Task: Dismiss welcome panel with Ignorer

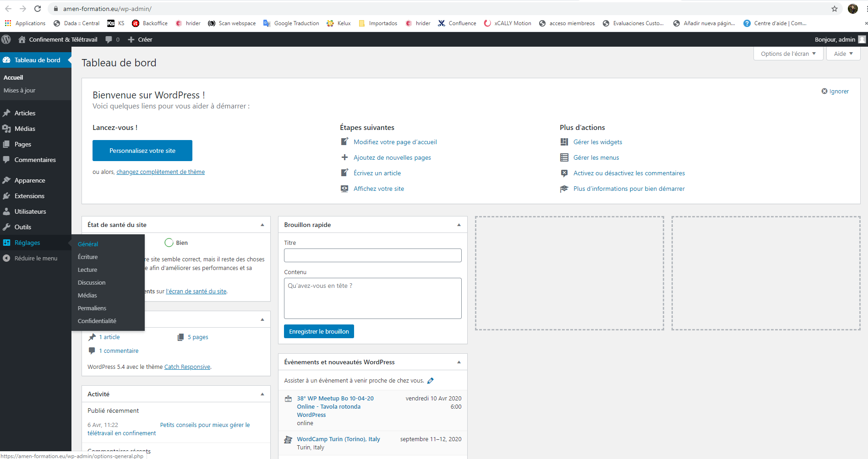Action: pyautogui.click(x=835, y=91)
